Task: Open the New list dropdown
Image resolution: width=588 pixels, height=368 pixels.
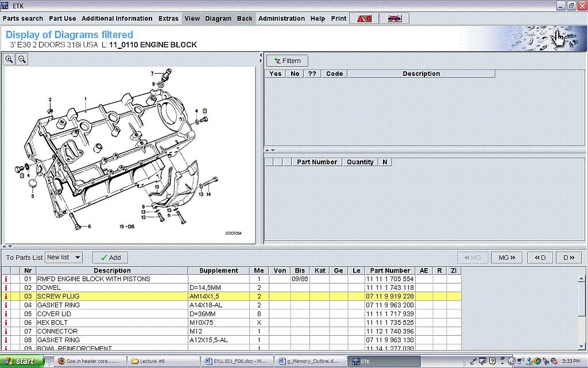Action: (78, 258)
